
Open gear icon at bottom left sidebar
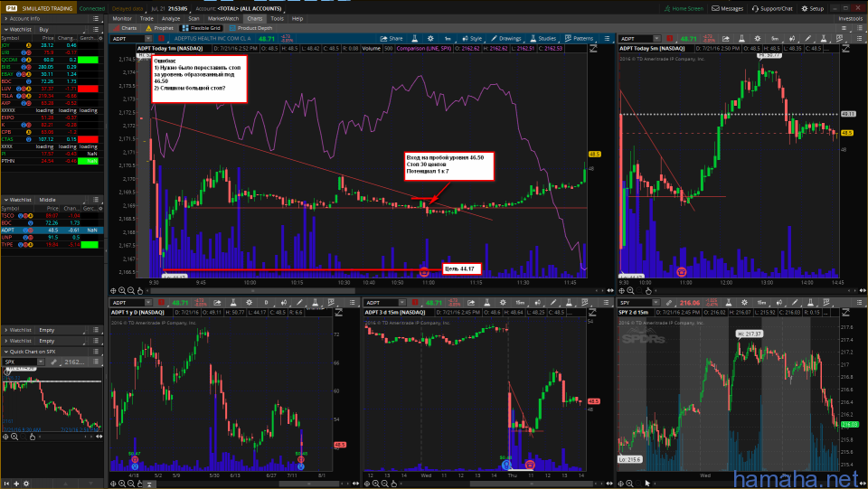[26, 484]
